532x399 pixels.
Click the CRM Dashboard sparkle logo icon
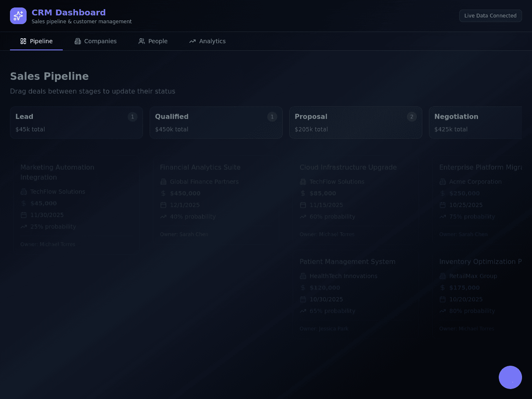18,16
